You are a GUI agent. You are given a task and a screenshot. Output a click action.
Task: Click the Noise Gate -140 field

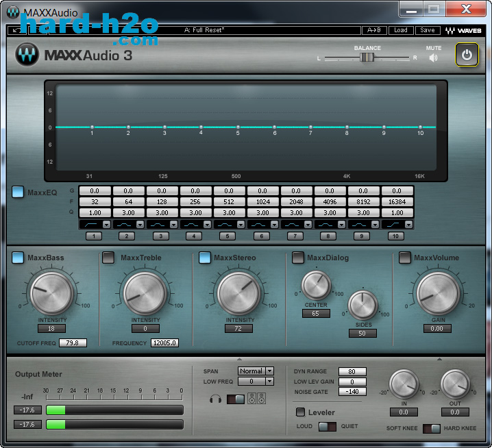tap(352, 392)
